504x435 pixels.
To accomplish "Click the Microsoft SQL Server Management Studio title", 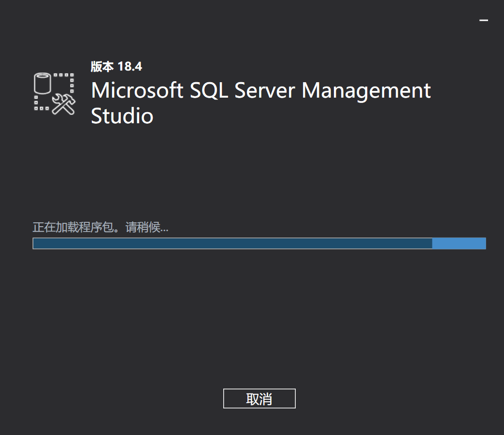I will (260, 103).
